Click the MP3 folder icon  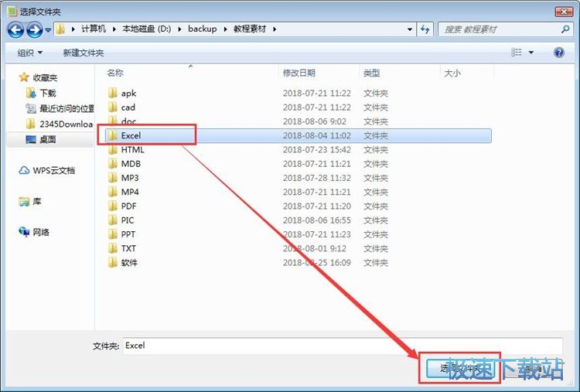point(112,178)
